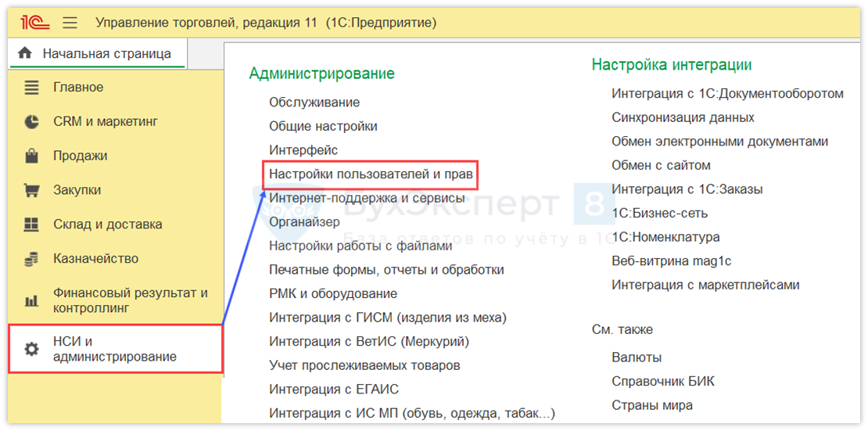
Task: Open 1С:Бизнес-сеть link
Action: point(660,214)
